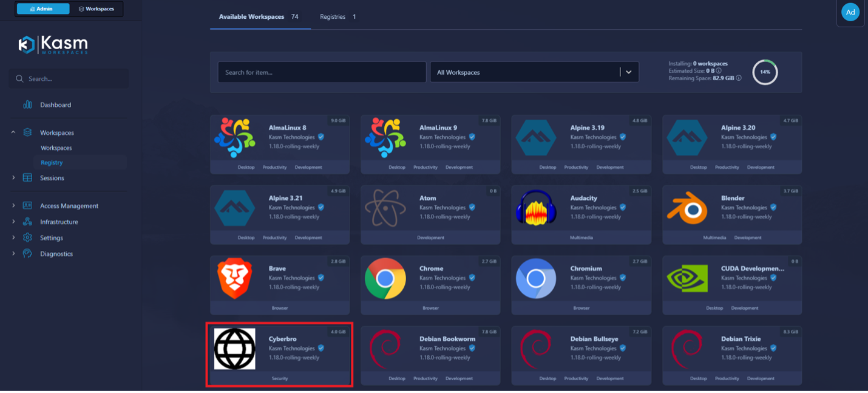The height and width of the screenshot is (393, 868).
Task: Click the Debian Trixie swirl logo
Action: pos(687,349)
